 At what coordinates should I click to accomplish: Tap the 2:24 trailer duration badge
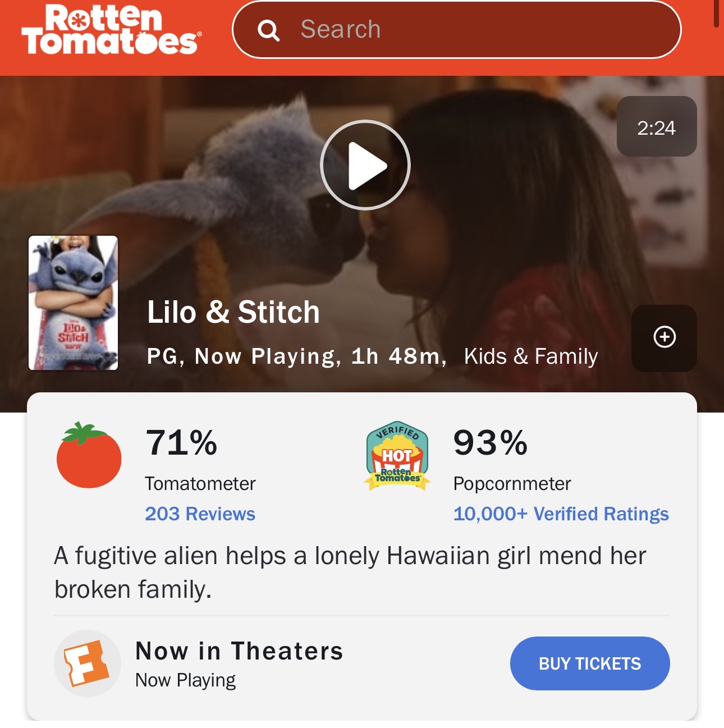tap(657, 126)
